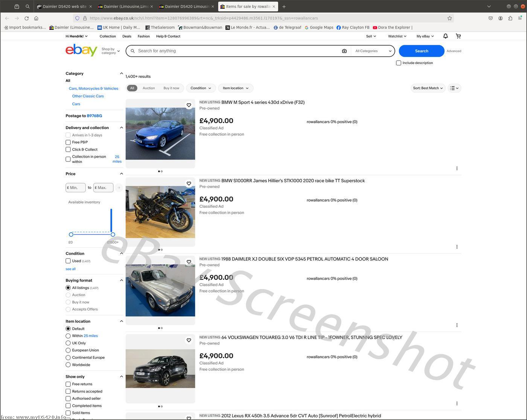Open more options for BMW M Sport listing
527x420 pixels.
tap(457, 168)
